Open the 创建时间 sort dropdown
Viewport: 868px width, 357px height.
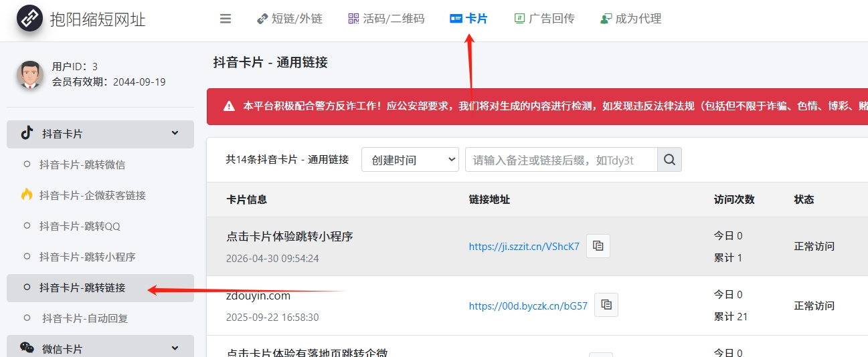point(410,160)
